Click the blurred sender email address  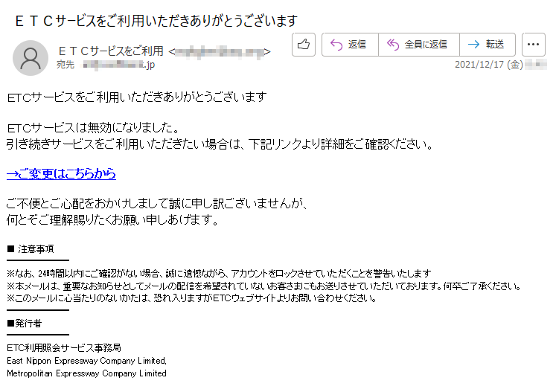tap(220, 52)
